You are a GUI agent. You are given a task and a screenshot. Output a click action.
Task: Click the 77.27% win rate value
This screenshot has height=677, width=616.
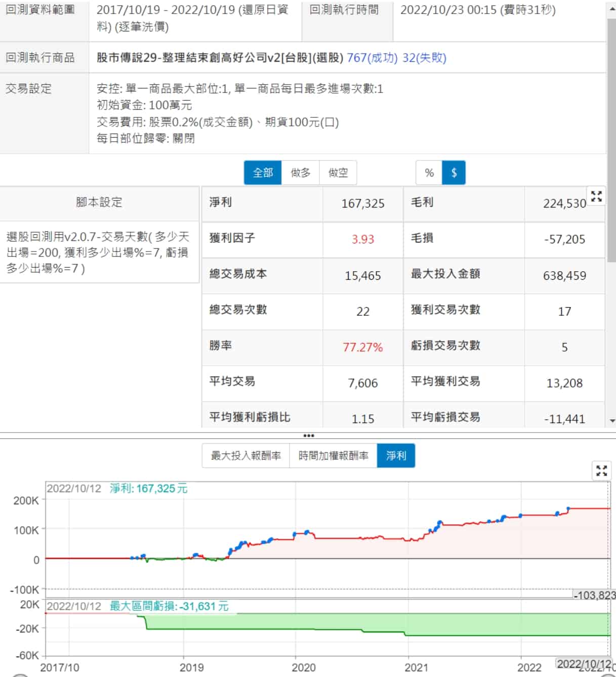click(x=363, y=348)
